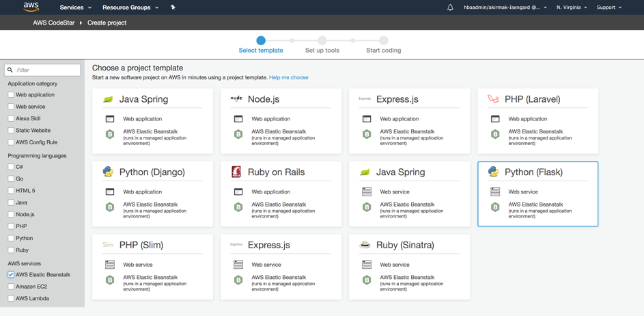The width and height of the screenshot is (644, 316).
Task: Click the pin shortcut star icon
Action: [x=173, y=8]
